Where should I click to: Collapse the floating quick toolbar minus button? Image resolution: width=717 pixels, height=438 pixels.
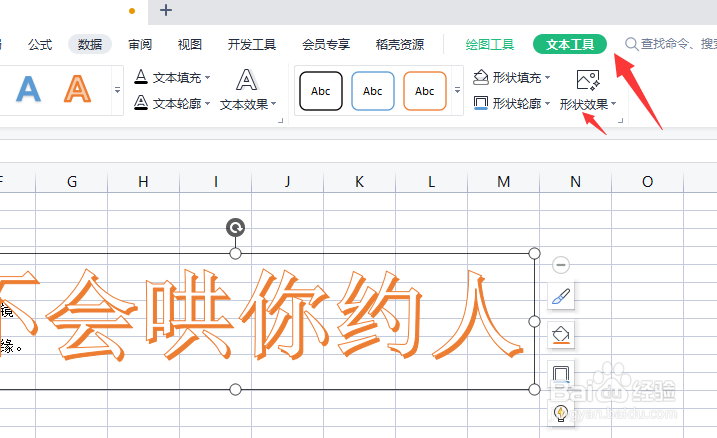[561, 265]
